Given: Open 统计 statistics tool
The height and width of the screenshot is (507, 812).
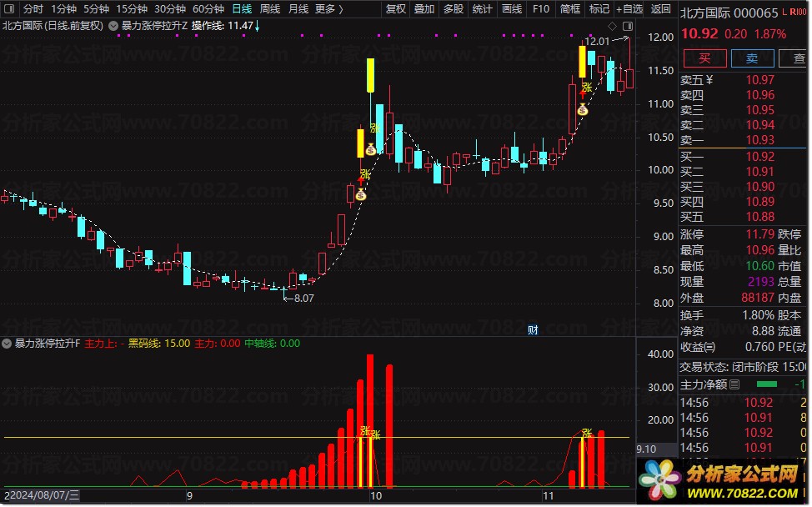Looking at the screenshot, I should (x=482, y=9).
